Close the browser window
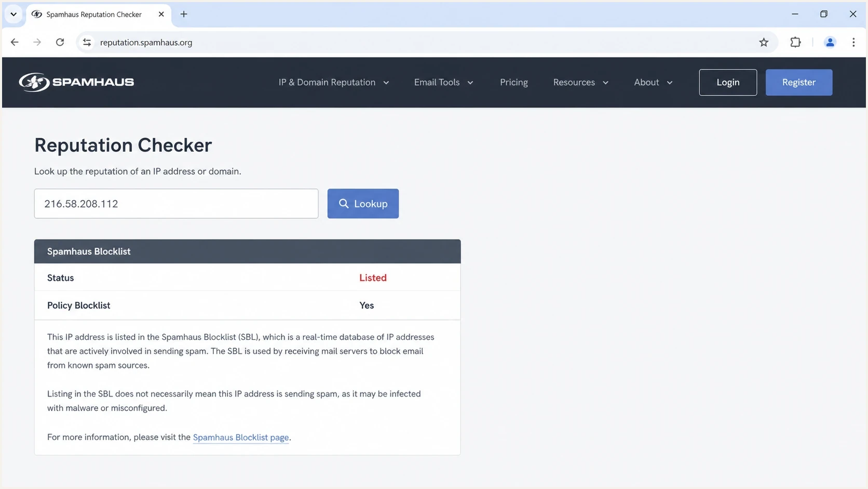 pos(853,14)
